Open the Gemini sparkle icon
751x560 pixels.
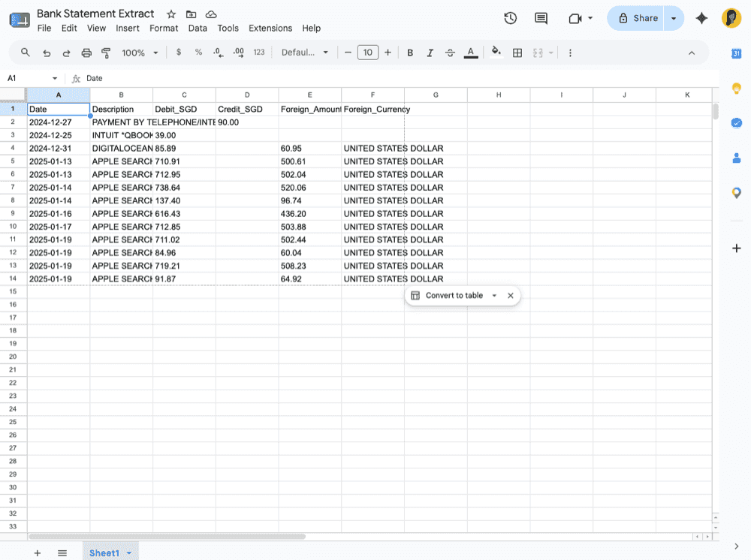[701, 18]
